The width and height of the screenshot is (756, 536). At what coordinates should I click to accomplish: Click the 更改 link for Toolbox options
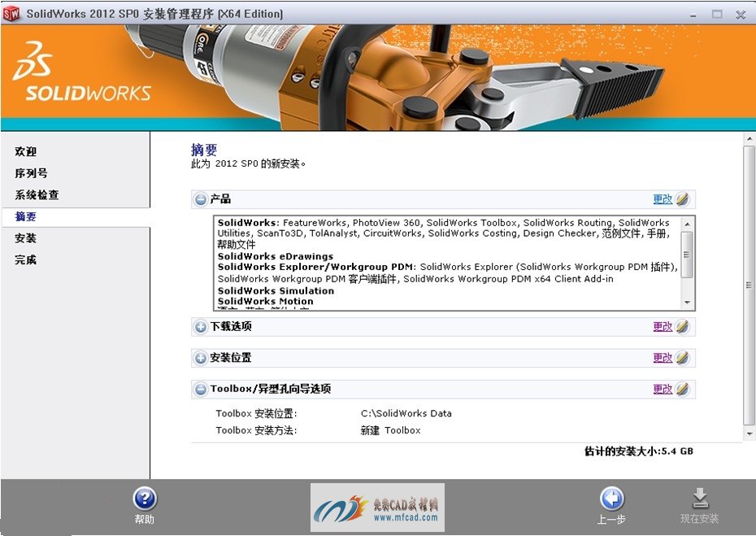pyautogui.click(x=662, y=389)
